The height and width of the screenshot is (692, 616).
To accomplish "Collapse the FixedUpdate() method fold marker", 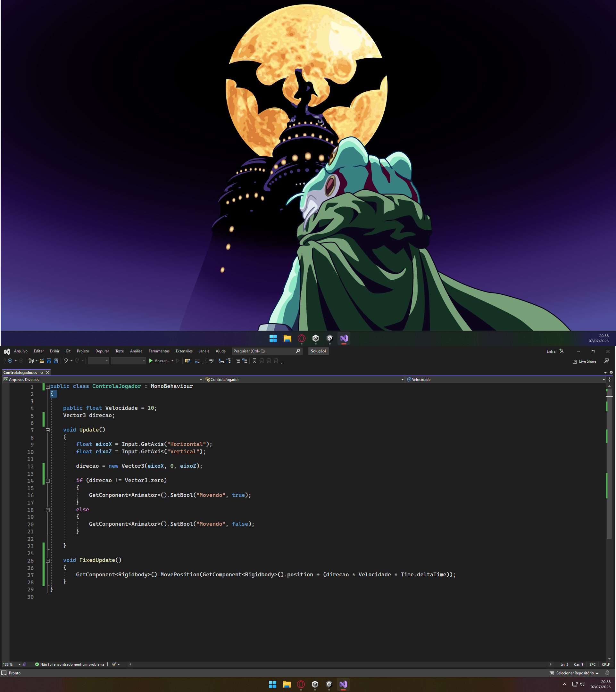I will pos(48,561).
